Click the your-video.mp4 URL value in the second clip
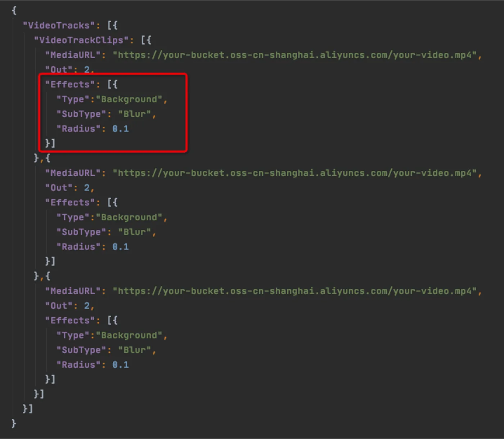Screen dimensions: 504x439 click(295, 173)
